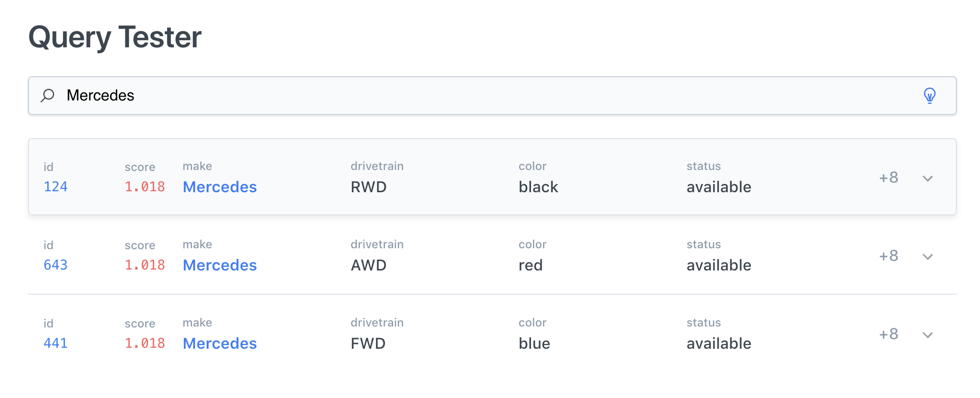Click the Mercedes make link in the black car row
This screenshot has width=980, height=398.
[220, 187]
